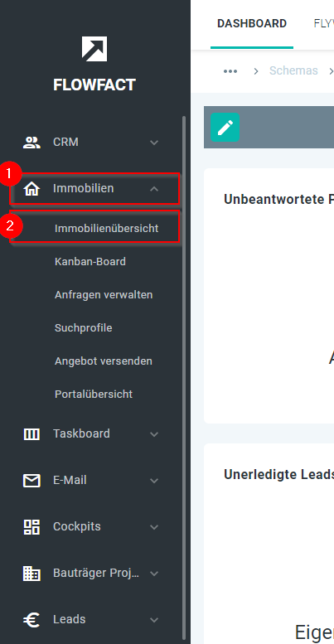334x644 pixels.
Task: Expand the E-Mail chevron
Action: pos(154,481)
